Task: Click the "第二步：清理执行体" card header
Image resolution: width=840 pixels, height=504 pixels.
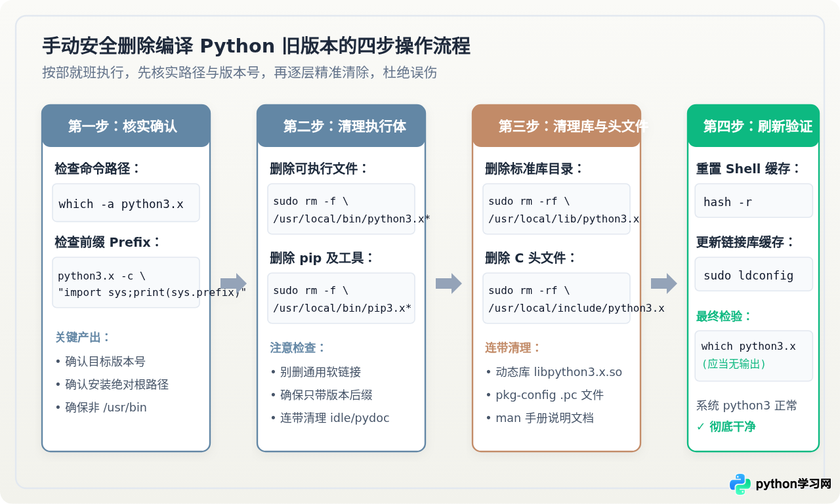Action: [x=341, y=126]
